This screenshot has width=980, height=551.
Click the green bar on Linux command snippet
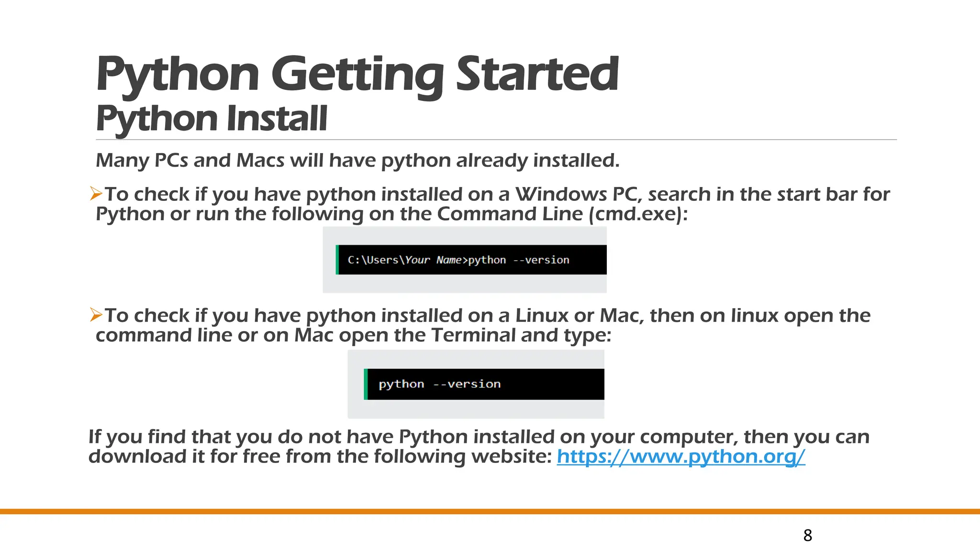[x=366, y=384]
